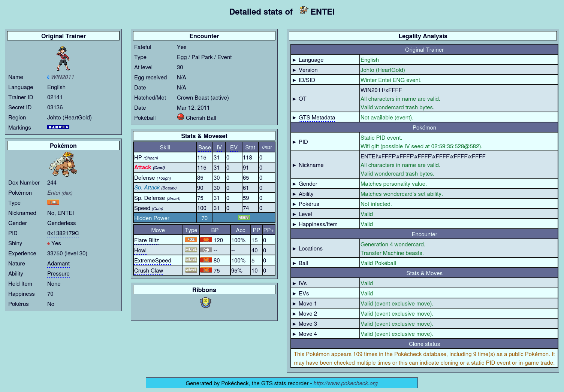Click the IV column header in stats table

tap(219, 148)
